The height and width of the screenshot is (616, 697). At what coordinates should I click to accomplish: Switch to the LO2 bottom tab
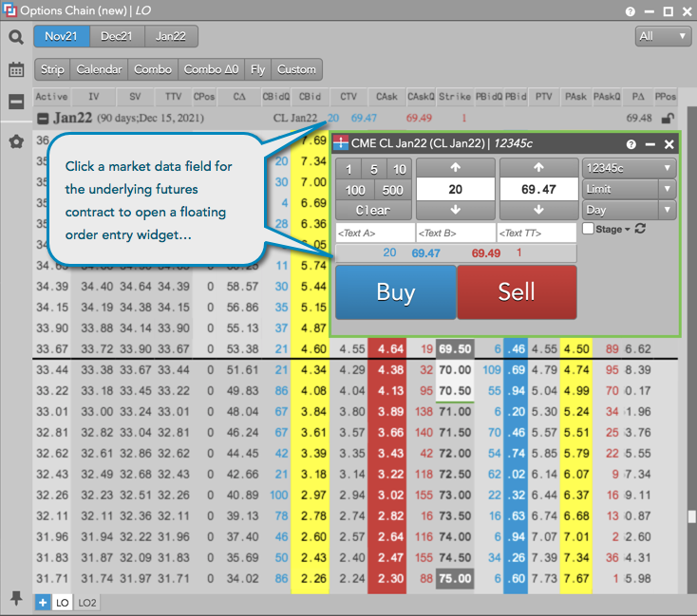click(x=87, y=603)
